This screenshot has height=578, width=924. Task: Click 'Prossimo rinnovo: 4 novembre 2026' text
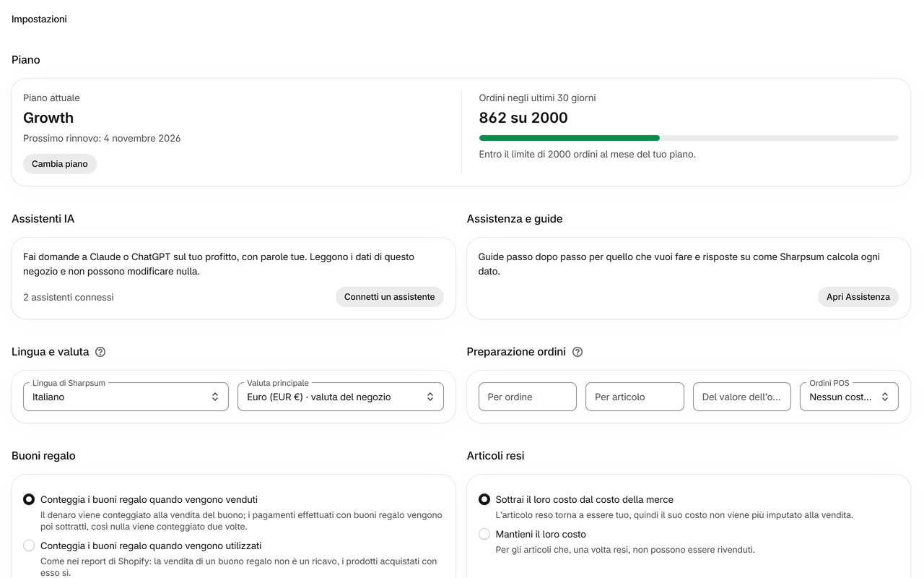coord(102,138)
